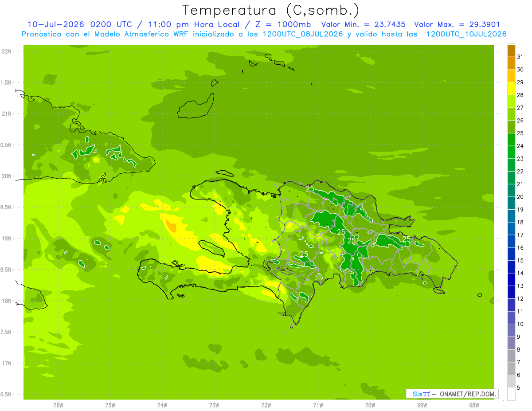Pick the legend swatch between 19 and 20
Screen dimensions: 532x411
pos(511,203)
